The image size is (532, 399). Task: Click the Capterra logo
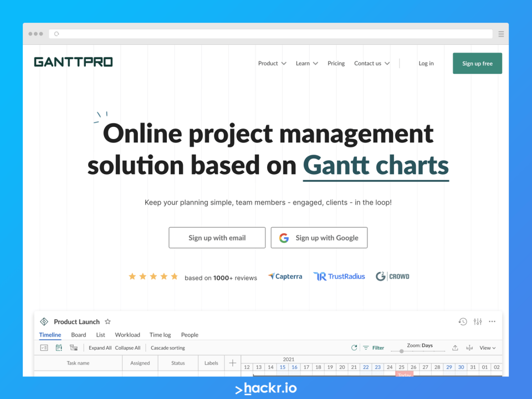[x=285, y=277]
